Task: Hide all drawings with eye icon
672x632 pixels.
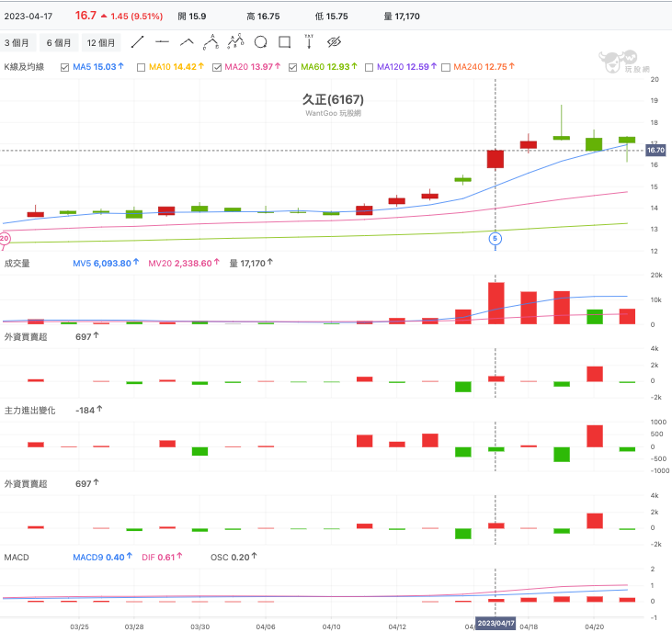Action: 334,42
